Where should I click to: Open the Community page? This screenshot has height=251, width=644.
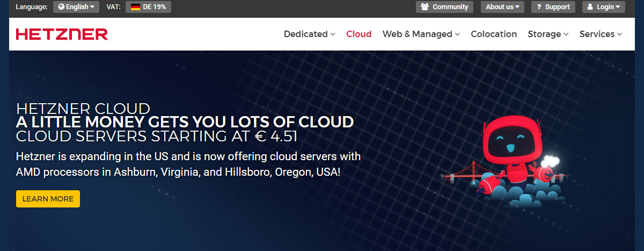pos(444,7)
